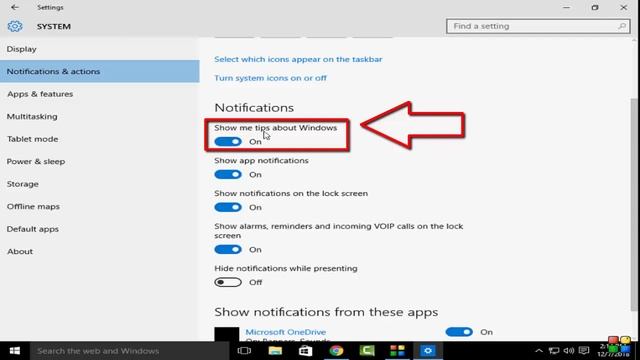This screenshot has height=360, width=640.
Task: Open Offline maps settings
Action: (x=100, y=207)
